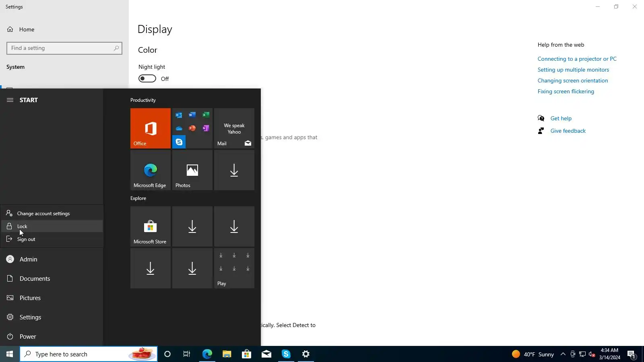
Task: Toggle the Night light switch
Action: point(147,78)
